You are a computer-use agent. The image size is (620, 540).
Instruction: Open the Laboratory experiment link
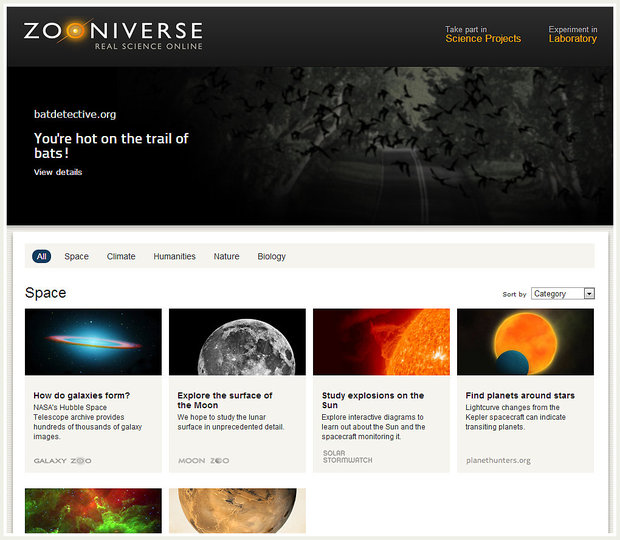tap(572, 38)
